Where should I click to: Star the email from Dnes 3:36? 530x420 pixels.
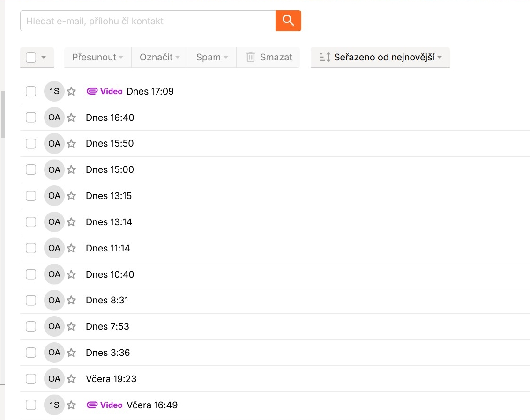(x=71, y=353)
